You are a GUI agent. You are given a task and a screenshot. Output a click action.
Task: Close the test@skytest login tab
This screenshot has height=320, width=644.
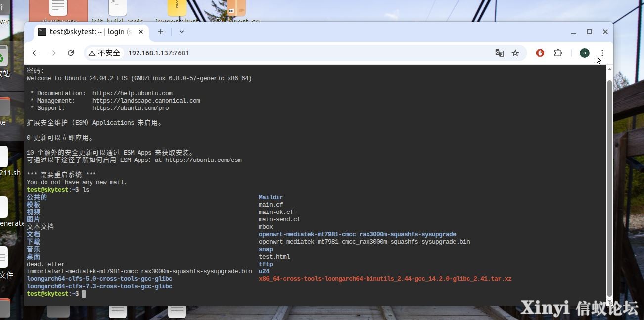tap(141, 32)
